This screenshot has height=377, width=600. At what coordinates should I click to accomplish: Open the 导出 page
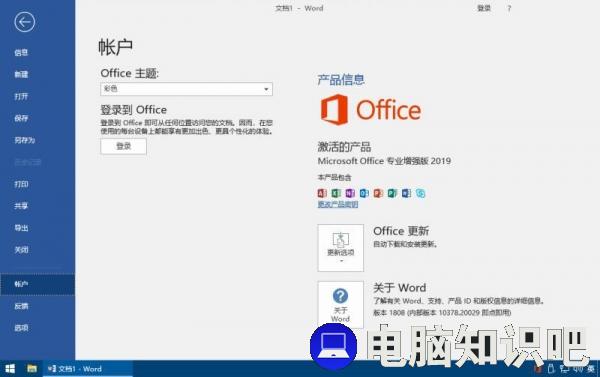pyautogui.click(x=21, y=228)
